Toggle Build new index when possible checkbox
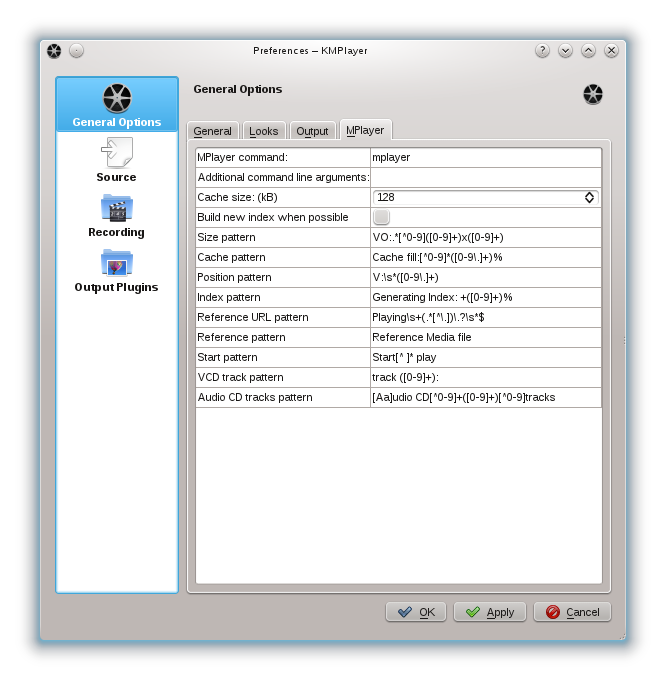 (x=381, y=217)
